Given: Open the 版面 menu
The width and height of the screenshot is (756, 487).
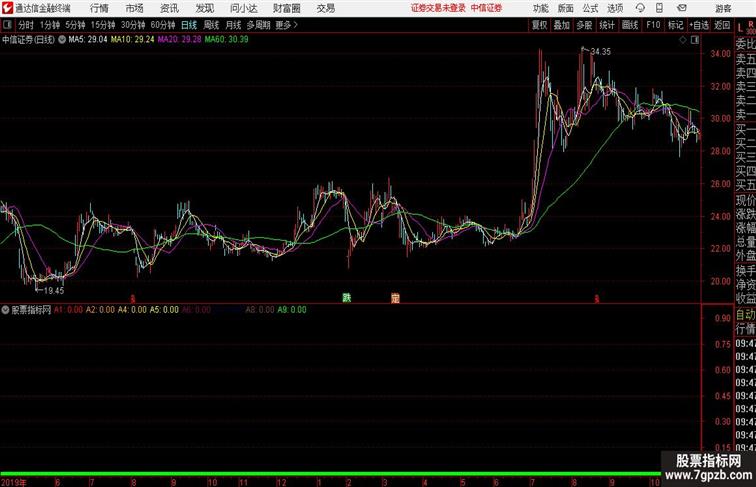Looking at the screenshot, I should point(566,8).
